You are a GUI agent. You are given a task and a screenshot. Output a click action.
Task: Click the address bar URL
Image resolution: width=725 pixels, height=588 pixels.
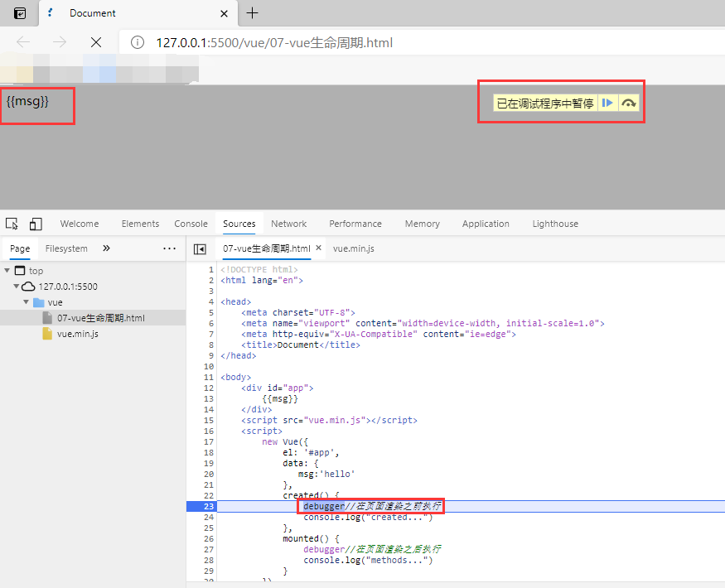click(x=274, y=43)
